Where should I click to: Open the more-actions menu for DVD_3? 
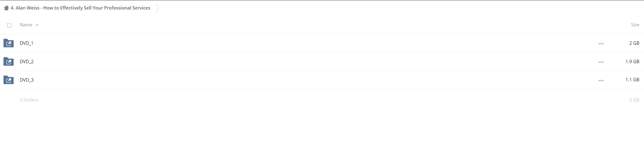tap(601, 81)
